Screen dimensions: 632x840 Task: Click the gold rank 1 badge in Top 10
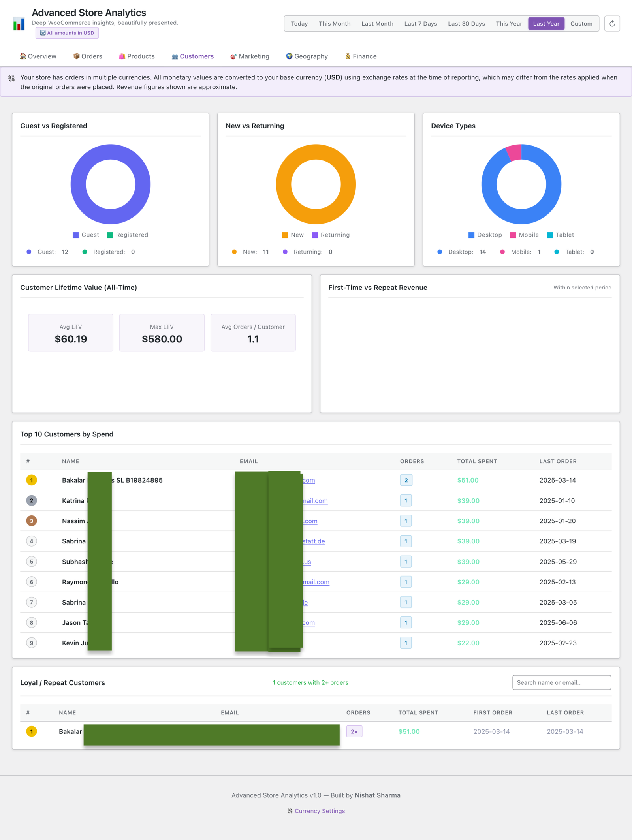(32, 480)
